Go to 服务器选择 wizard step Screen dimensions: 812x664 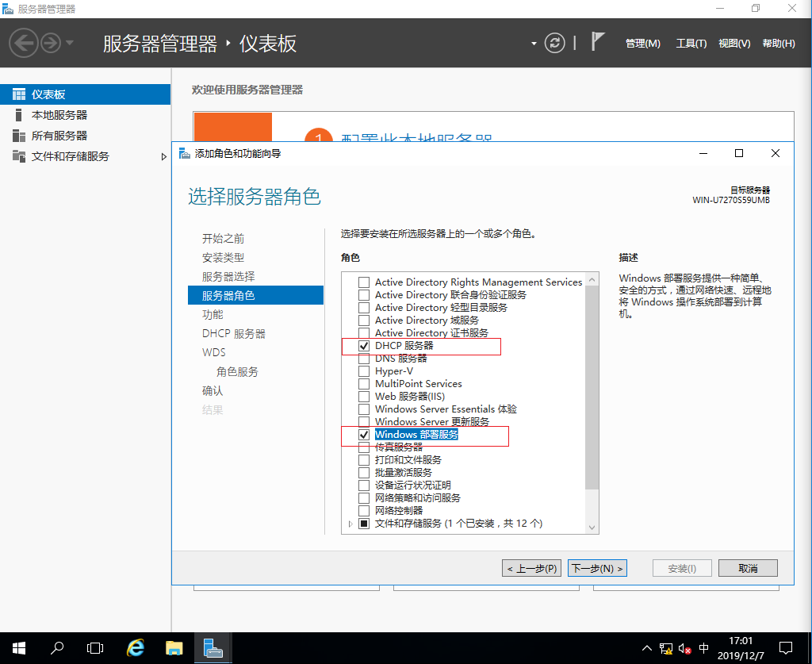(x=228, y=277)
